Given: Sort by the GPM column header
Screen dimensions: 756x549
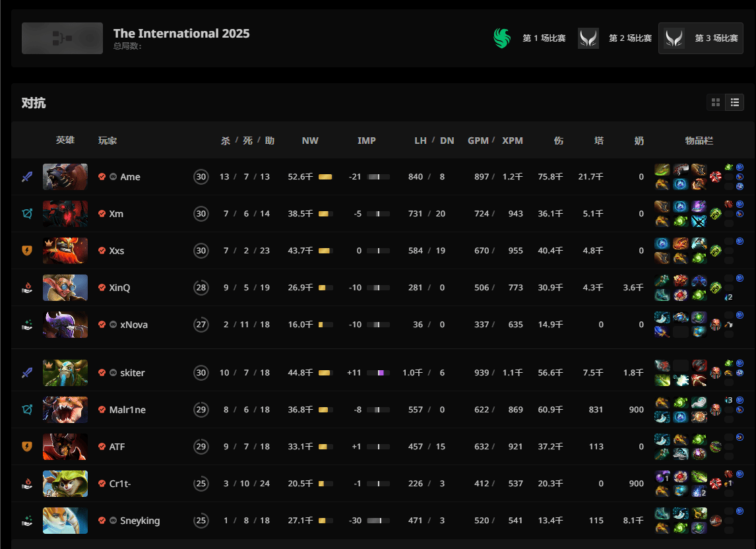Looking at the screenshot, I should [478, 141].
